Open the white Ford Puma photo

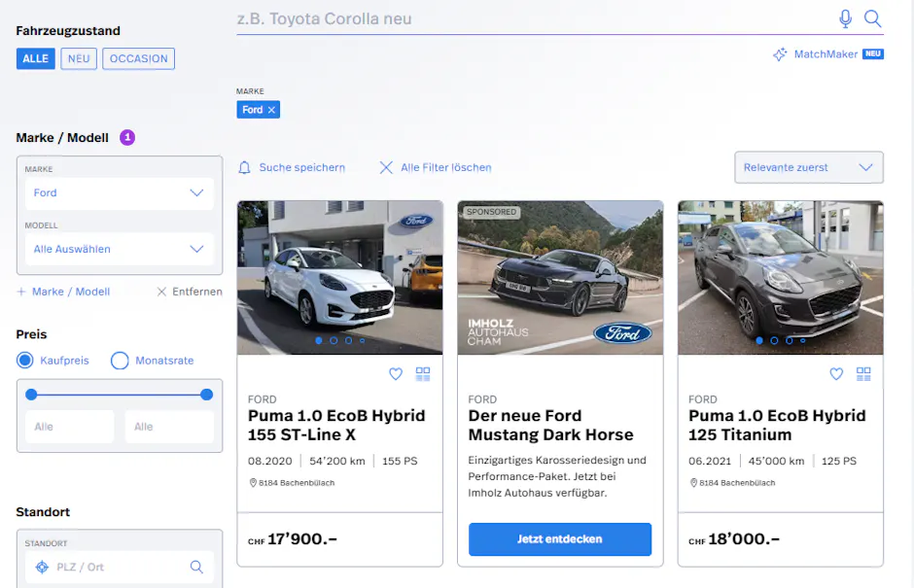coord(340,277)
